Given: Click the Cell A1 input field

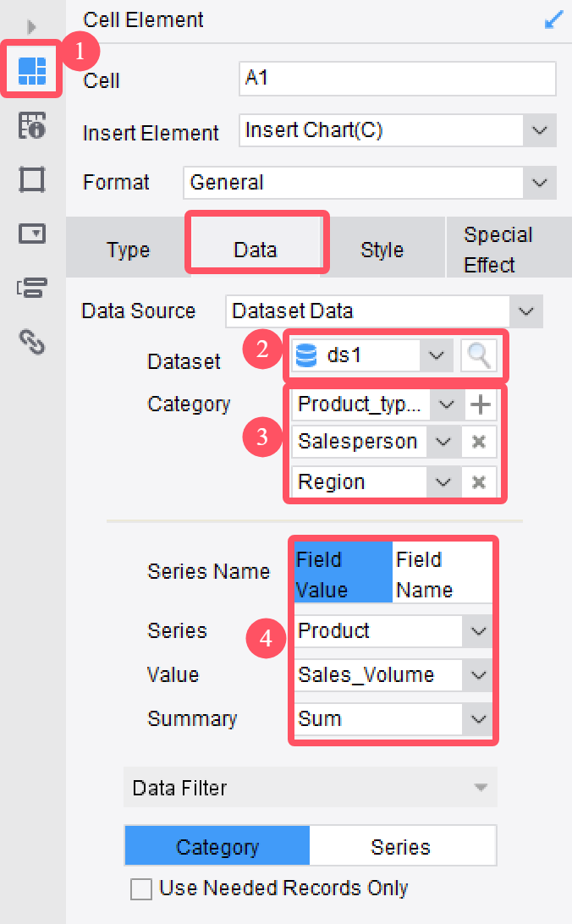Looking at the screenshot, I should click(x=398, y=79).
